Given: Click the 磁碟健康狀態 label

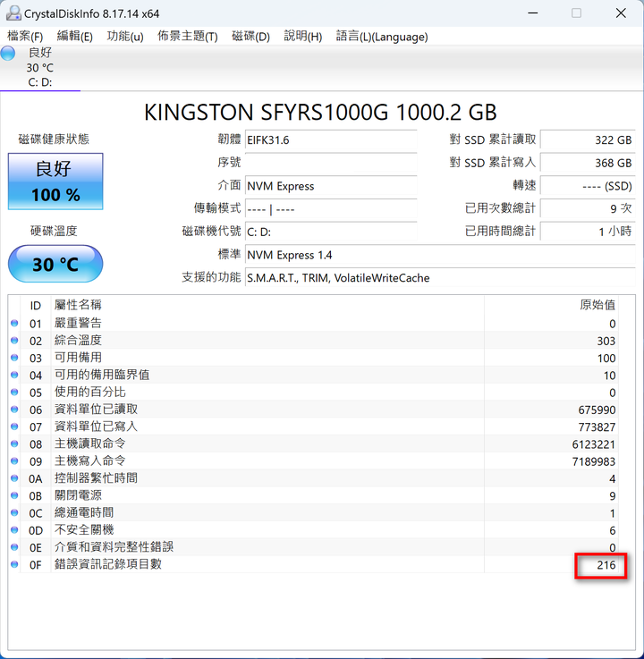Looking at the screenshot, I should point(54,139).
